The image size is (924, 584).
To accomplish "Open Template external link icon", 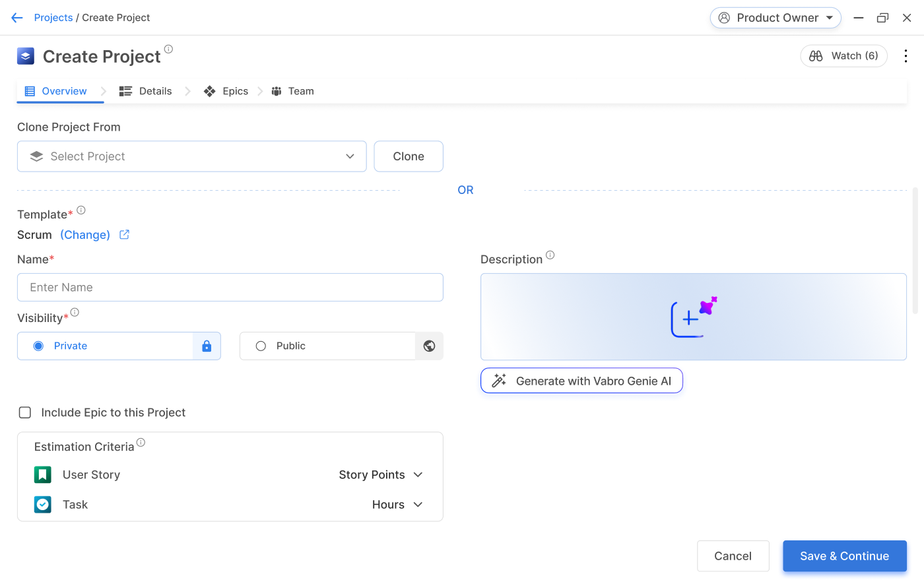I will pos(124,234).
